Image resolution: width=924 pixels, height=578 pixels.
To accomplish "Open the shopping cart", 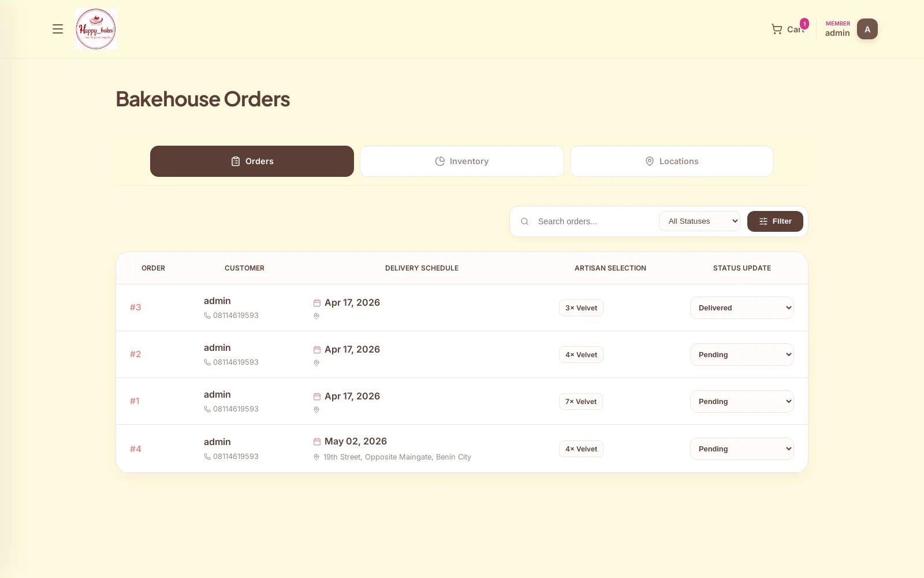I will point(789,29).
